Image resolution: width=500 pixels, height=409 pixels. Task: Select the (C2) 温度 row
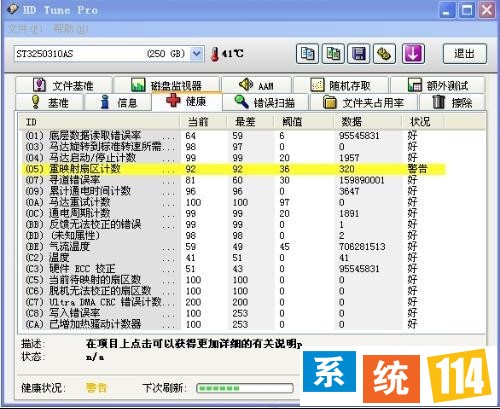(233, 258)
